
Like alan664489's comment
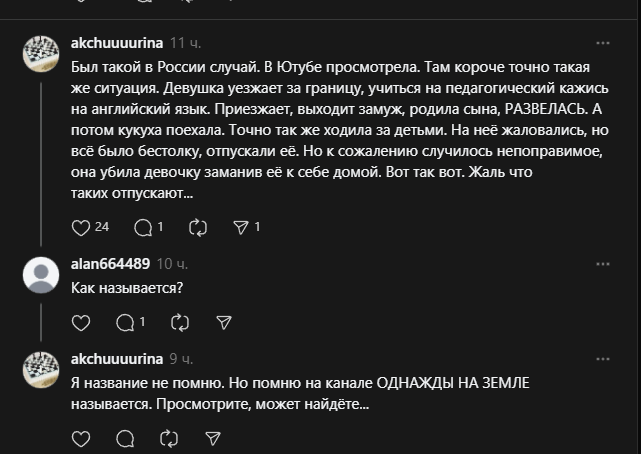click(x=82, y=322)
